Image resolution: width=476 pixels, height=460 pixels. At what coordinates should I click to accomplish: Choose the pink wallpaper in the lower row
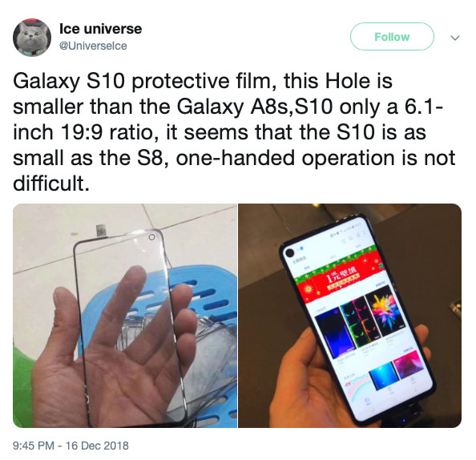tap(408, 364)
